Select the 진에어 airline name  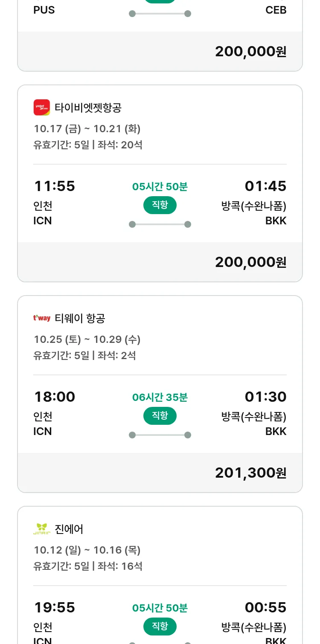tap(69, 529)
